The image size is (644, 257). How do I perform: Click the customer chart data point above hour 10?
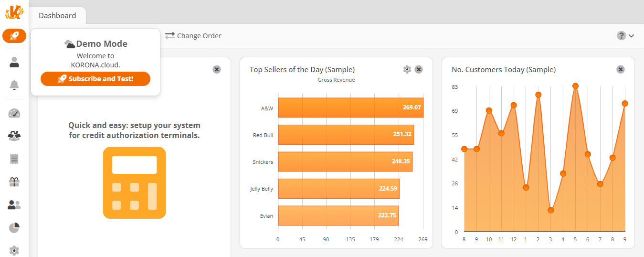coord(489,110)
